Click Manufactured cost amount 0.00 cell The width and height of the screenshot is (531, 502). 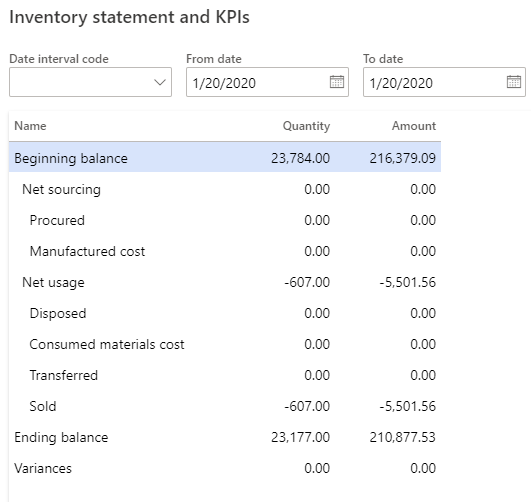pyautogui.click(x=423, y=251)
